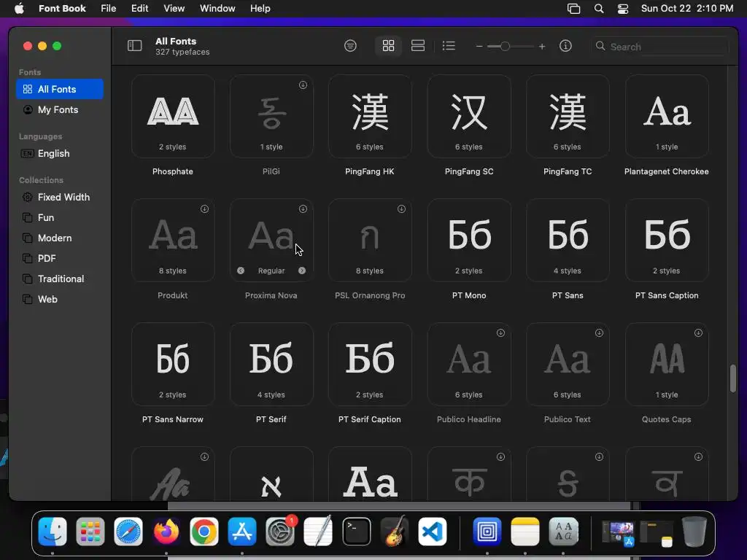This screenshot has width=747, height=560.
Task: Open the Apple menu
Action: [19, 9]
